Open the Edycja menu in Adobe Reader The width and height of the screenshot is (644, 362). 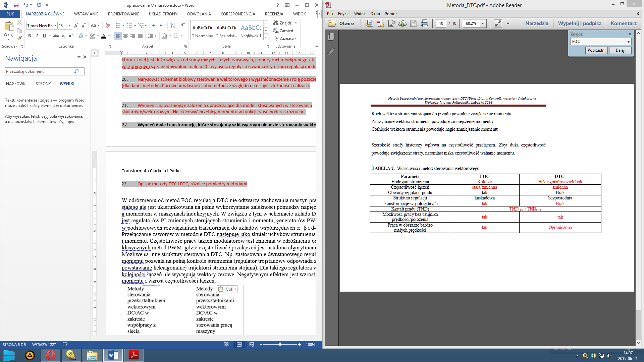(343, 14)
